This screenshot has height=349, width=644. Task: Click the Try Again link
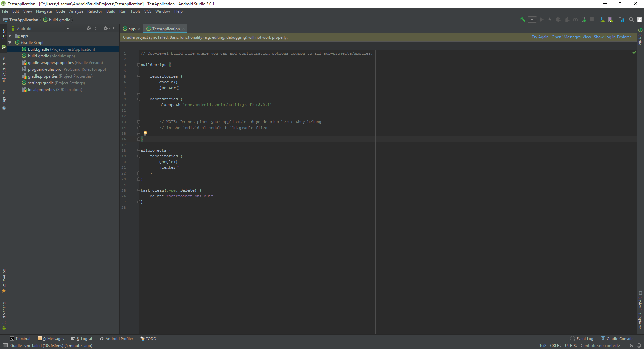coord(540,37)
